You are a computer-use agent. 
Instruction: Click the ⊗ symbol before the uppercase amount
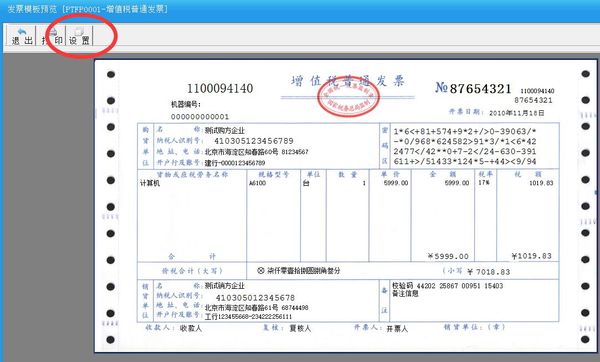261,271
